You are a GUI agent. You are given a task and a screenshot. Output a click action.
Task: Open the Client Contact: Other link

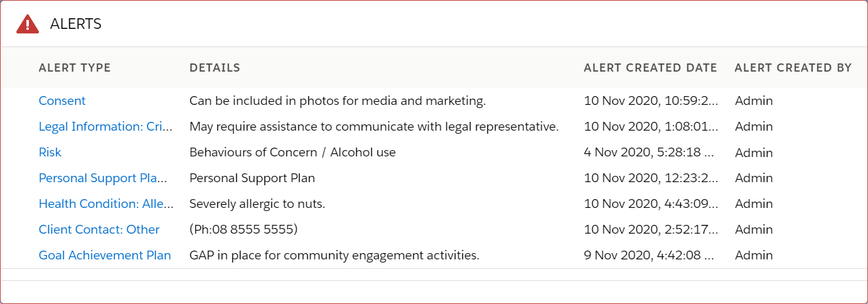point(99,229)
